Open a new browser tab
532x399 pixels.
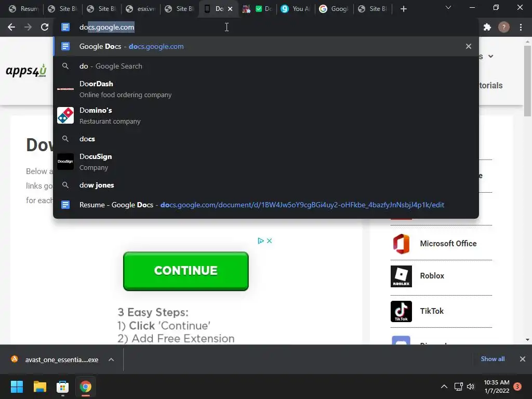point(403,9)
